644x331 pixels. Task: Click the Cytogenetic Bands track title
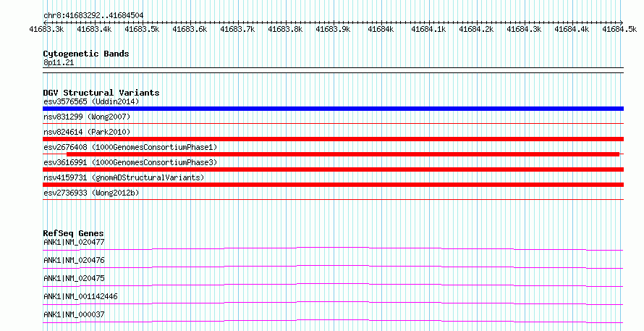[x=86, y=54]
